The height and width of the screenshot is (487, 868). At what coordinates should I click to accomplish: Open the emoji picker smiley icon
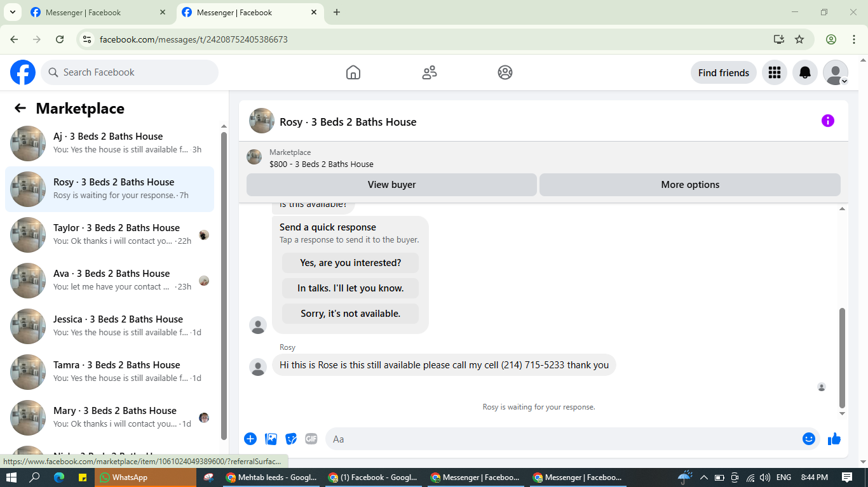[808, 439]
